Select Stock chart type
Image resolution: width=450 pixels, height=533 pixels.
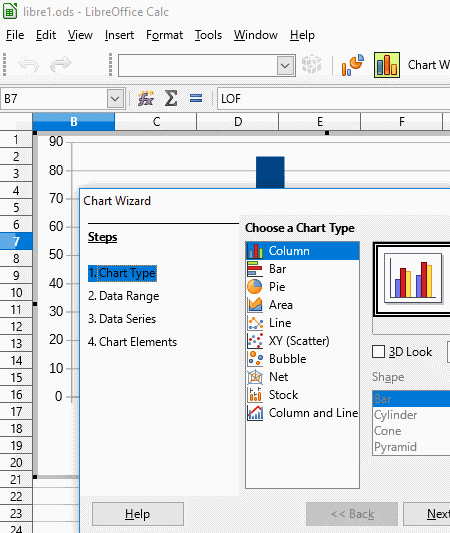click(302, 395)
